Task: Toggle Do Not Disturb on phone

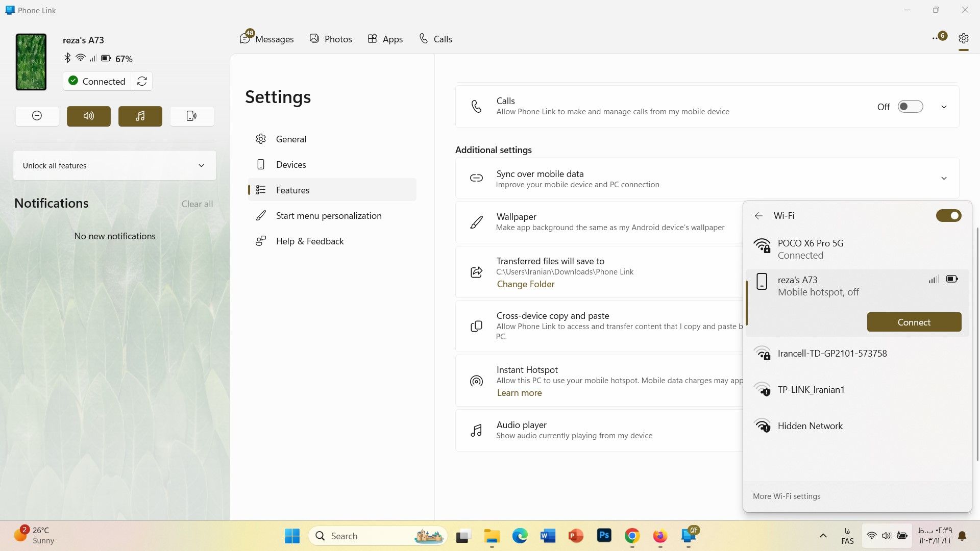Action: [37, 116]
